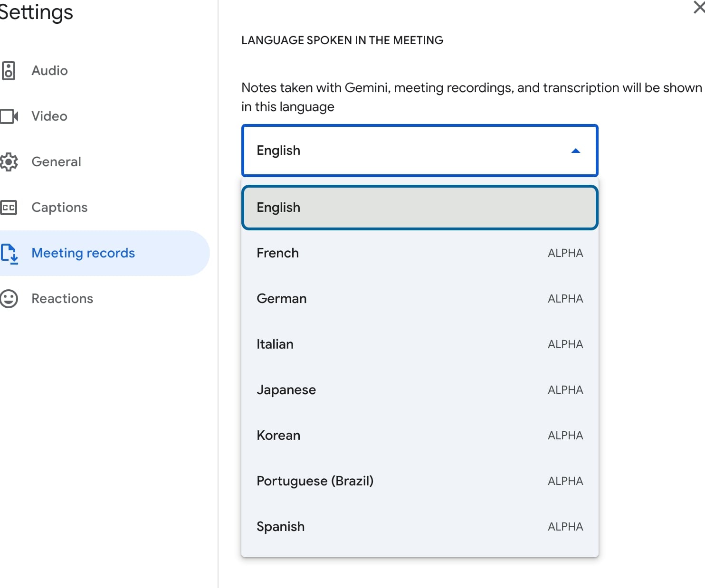
Task: Click the English language combo box
Action: pyautogui.click(x=420, y=151)
